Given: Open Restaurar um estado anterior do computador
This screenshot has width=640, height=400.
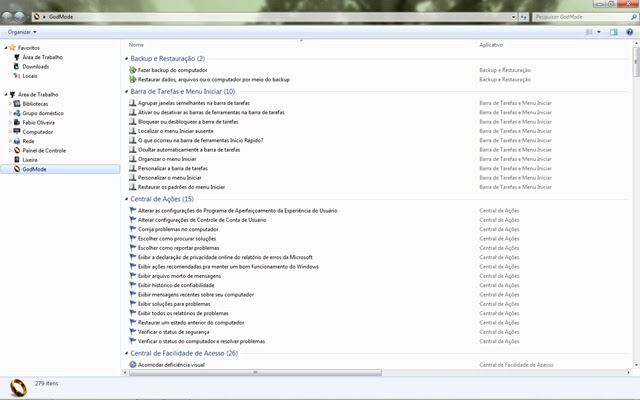Looking at the screenshot, I should (x=191, y=322).
